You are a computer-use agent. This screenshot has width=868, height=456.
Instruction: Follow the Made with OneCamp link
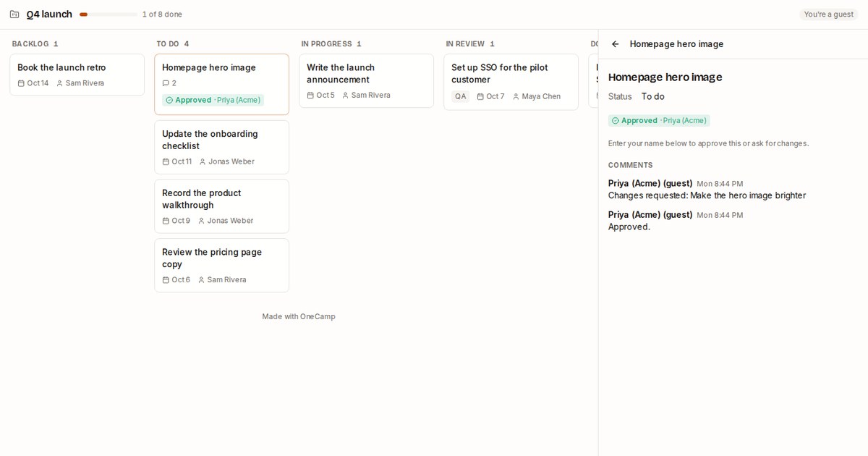point(299,316)
